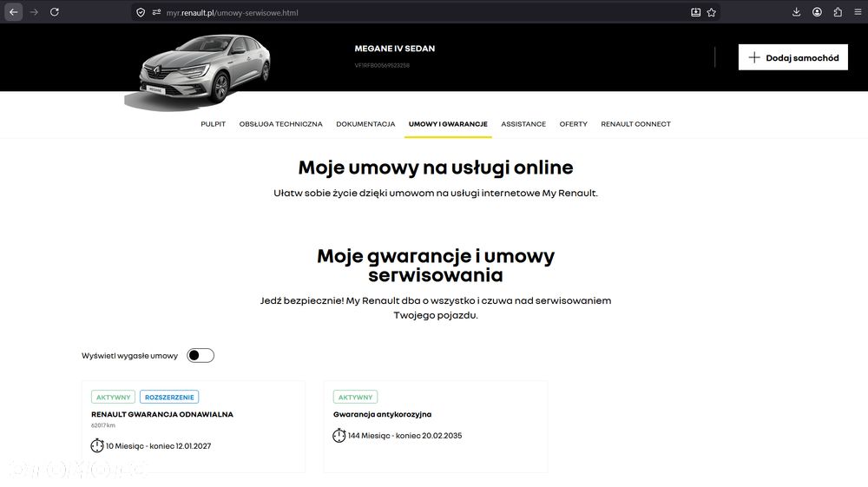Click the ROZSZERZENIE badge
Viewport: 868px width, 487px height.
[x=169, y=397]
